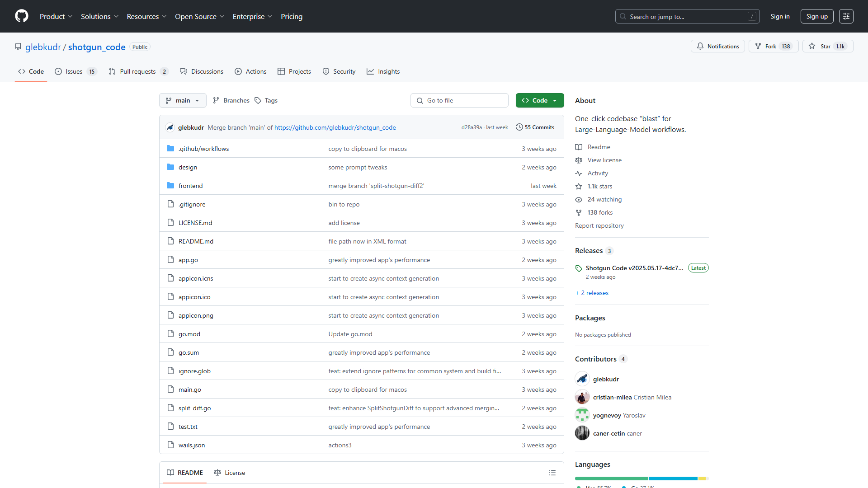Open the Pull requests tab
This screenshot has width=868, height=488.
point(138,71)
